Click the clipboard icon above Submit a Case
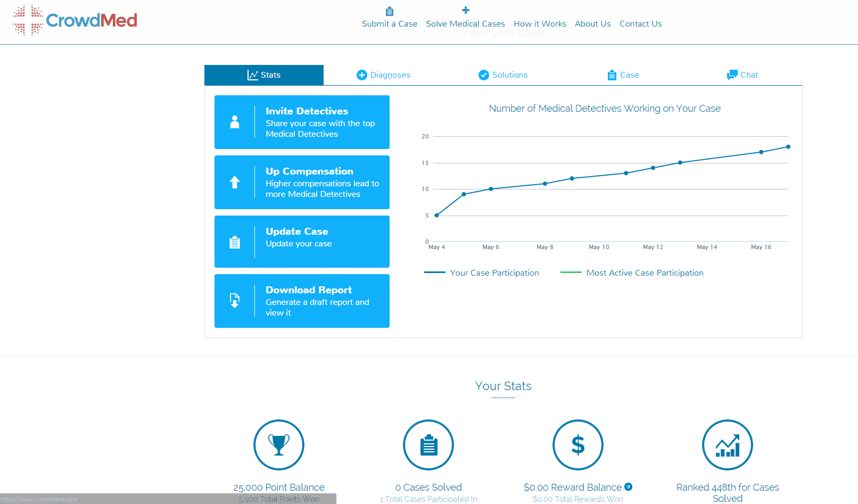 pyautogui.click(x=390, y=11)
